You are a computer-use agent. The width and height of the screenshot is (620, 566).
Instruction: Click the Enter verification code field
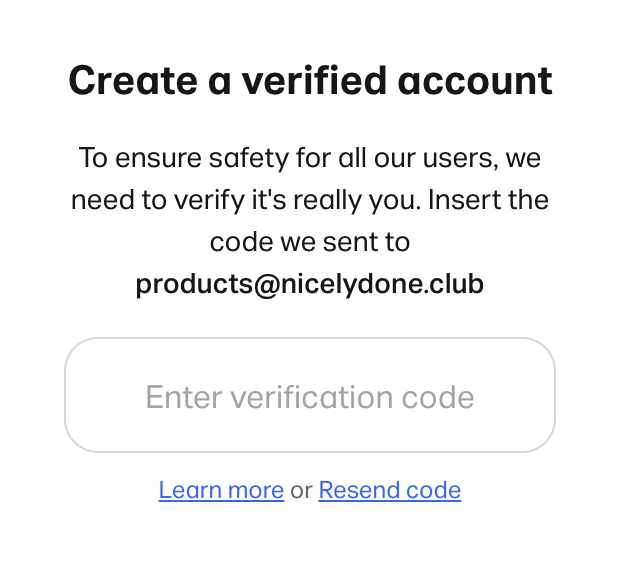pos(310,396)
